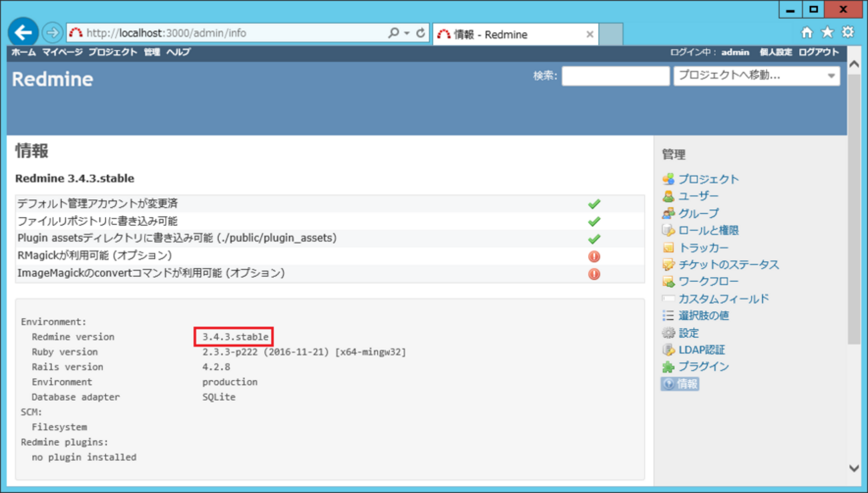The height and width of the screenshot is (493, 868).
Task: Click the 設定 gear icon in sidebar
Action: pos(668,333)
